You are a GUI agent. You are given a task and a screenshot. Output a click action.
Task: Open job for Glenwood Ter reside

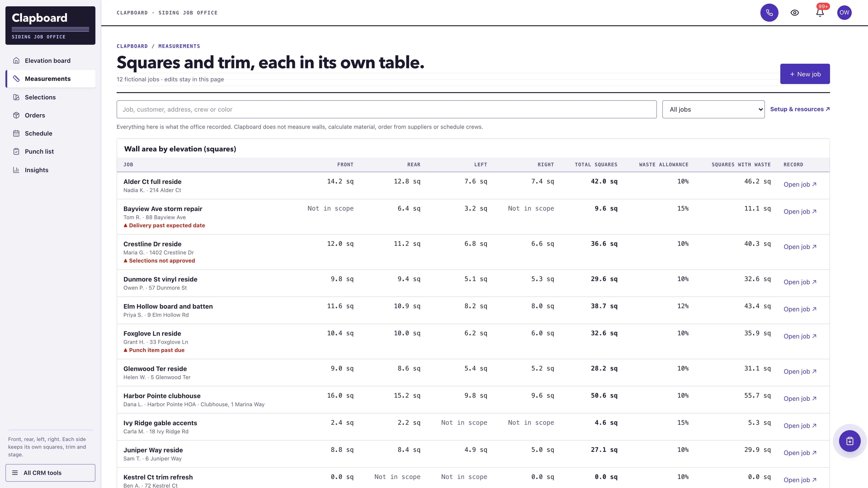point(800,371)
